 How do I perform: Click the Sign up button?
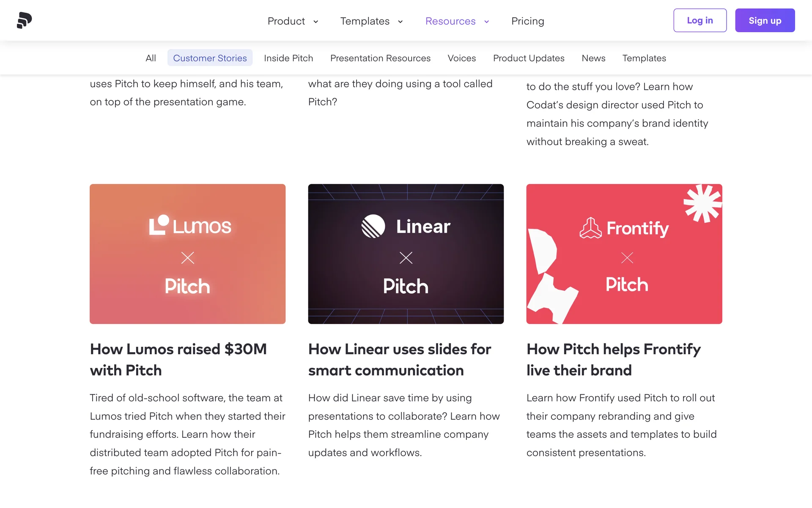[x=765, y=20]
